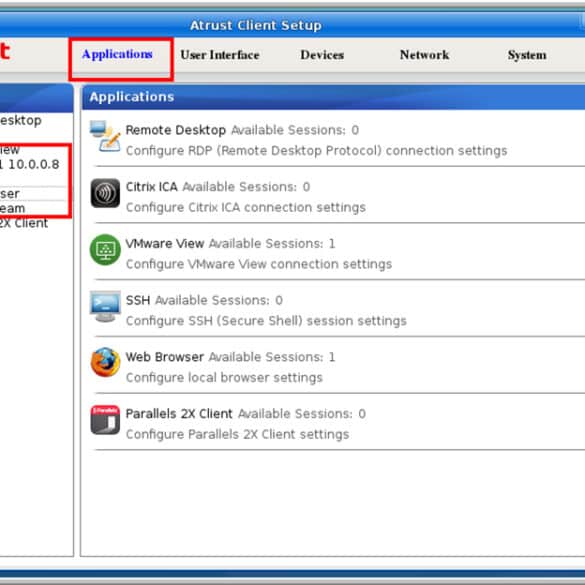Click the Parallels 2X Client icon
Screen dimensions: 585x585
point(105,420)
